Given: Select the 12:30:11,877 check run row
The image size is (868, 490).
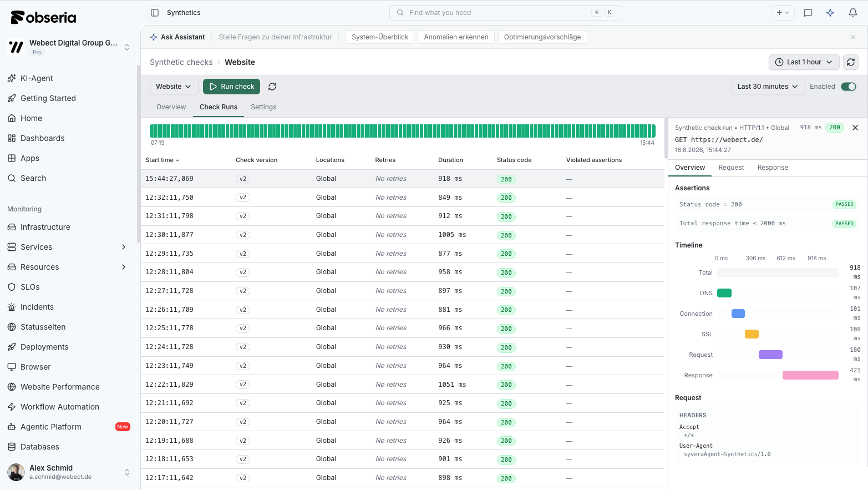Looking at the screenshot, I should (x=403, y=235).
